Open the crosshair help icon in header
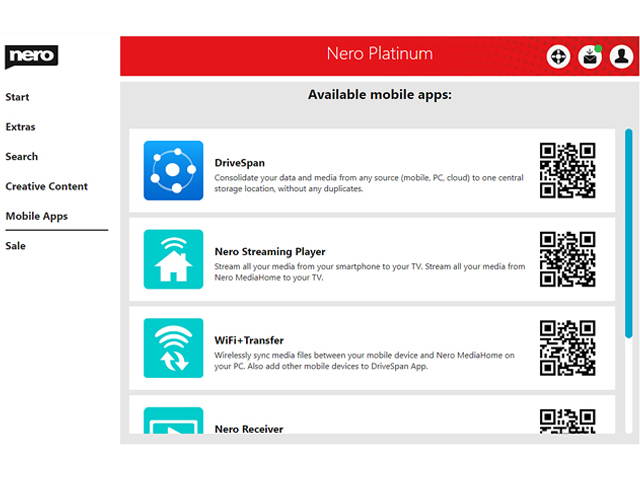The height and width of the screenshot is (480, 640). click(x=558, y=57)
